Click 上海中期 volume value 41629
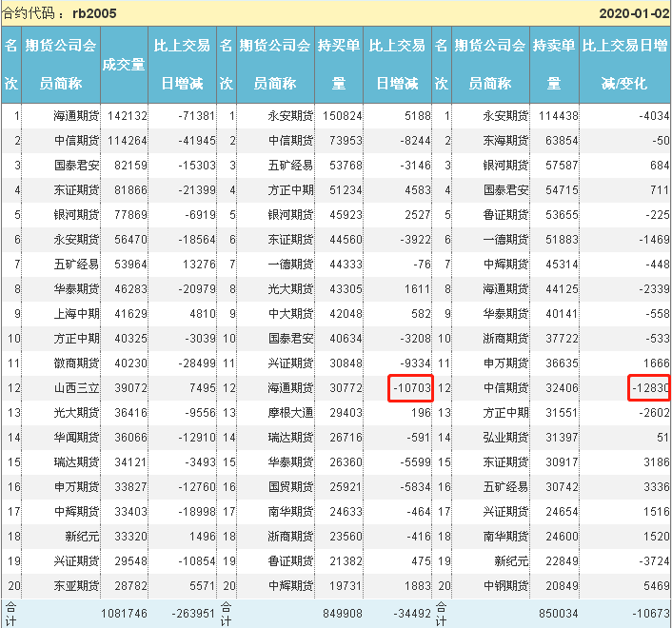672x628 pixels. 130,314
